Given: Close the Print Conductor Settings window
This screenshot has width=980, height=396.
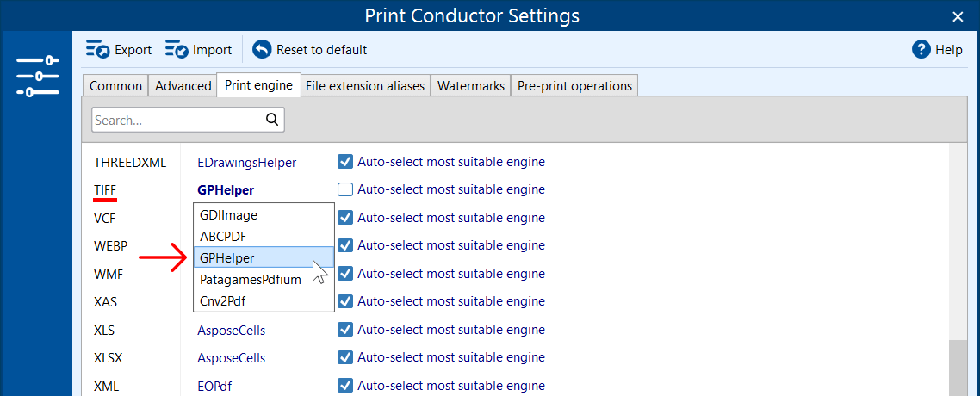Looking at the screenshot, I should pyautogui.click(x=958, y=16).
